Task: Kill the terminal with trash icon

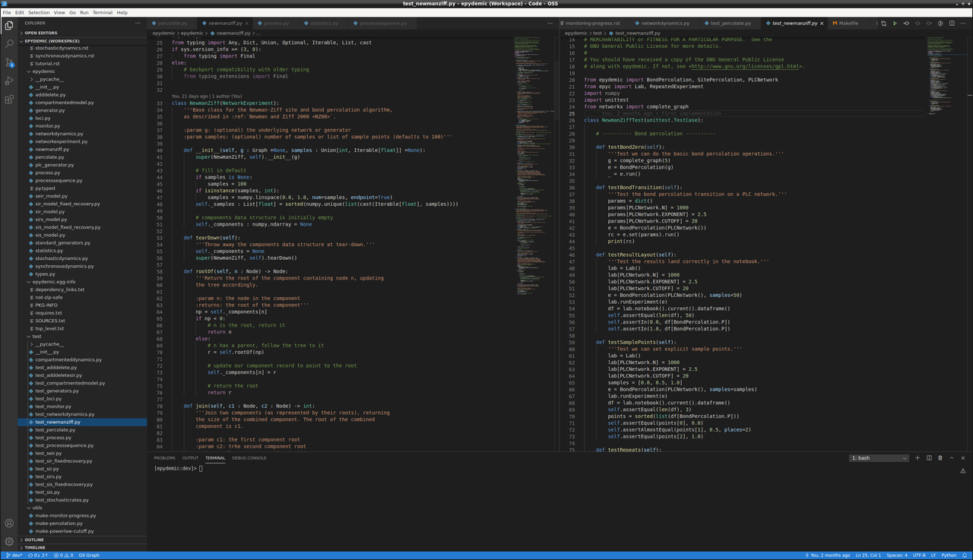Action: tap(940, 458)
